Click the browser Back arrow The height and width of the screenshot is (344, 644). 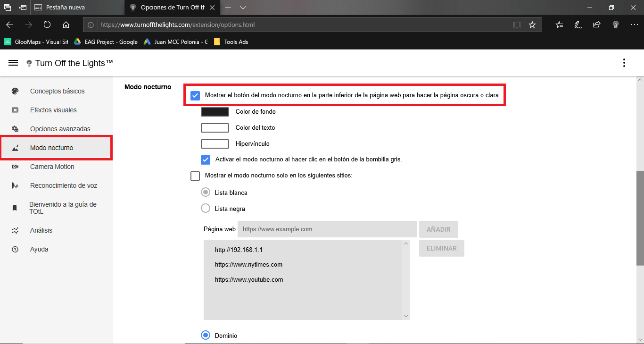click(x=10, y=25)
